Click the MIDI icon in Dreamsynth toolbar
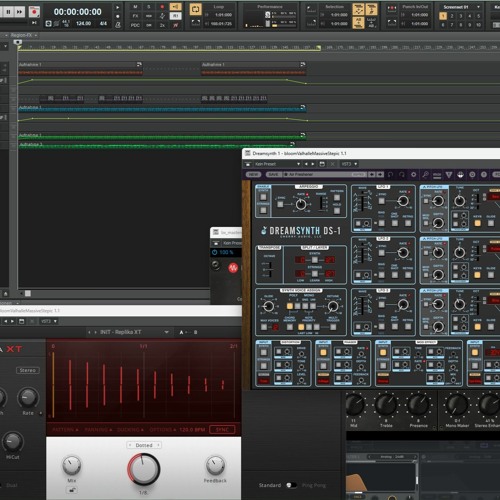This screenshot has height=500, width=500. point(437,174)
